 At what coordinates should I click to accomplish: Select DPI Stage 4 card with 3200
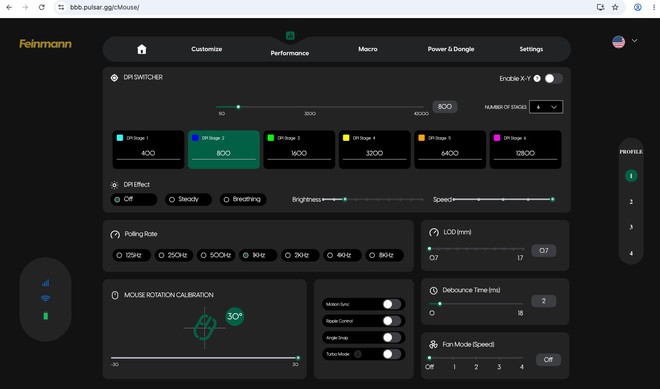pyautogui.click(x=375, y=149)
